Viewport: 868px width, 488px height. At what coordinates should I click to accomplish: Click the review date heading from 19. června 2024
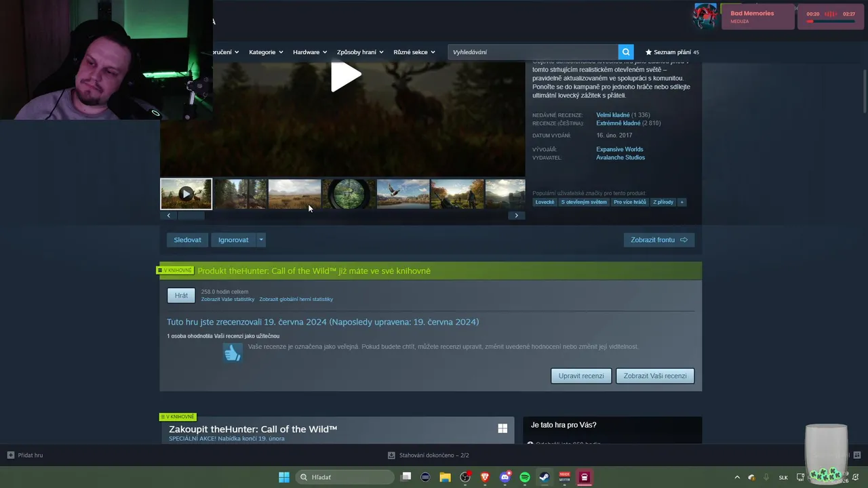click(323, 322)
